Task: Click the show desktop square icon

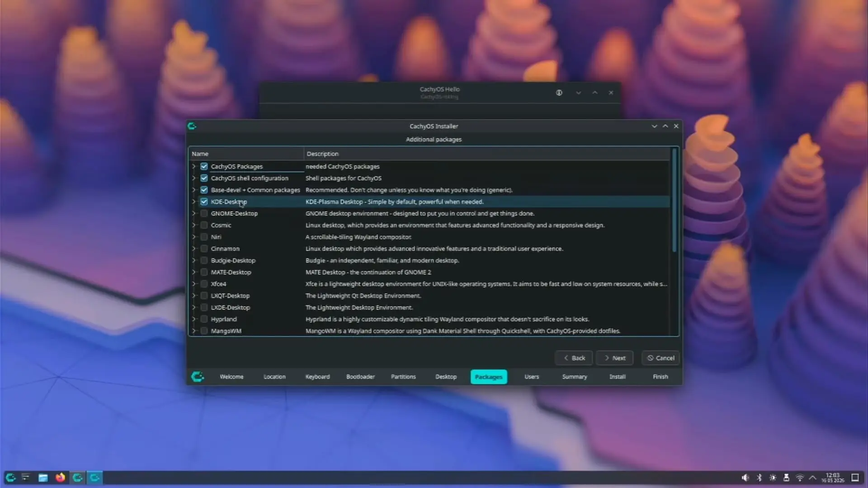Action: pos(855,478)
